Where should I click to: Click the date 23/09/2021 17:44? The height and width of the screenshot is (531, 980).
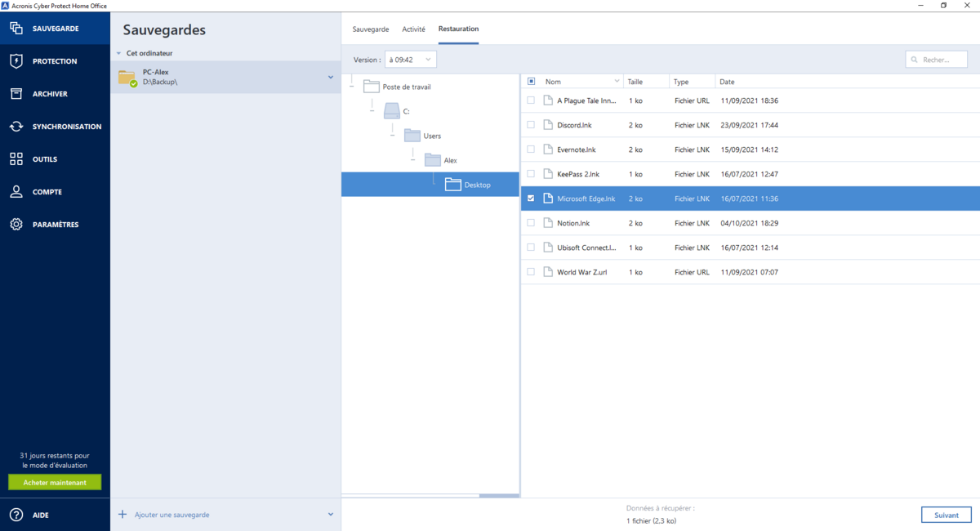(750, 125)
